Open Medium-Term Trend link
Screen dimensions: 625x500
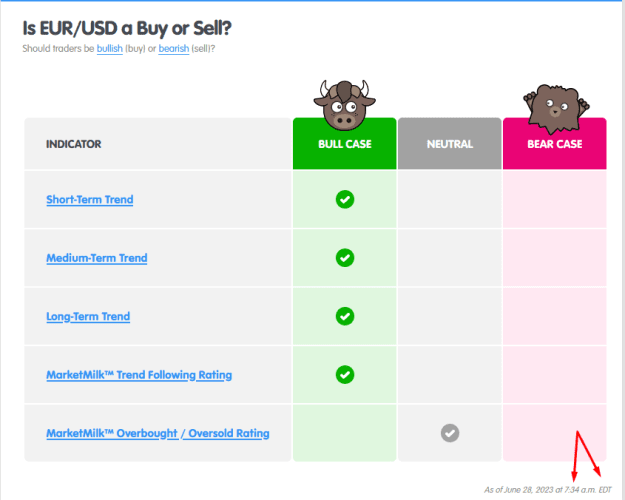pos(97,258)
